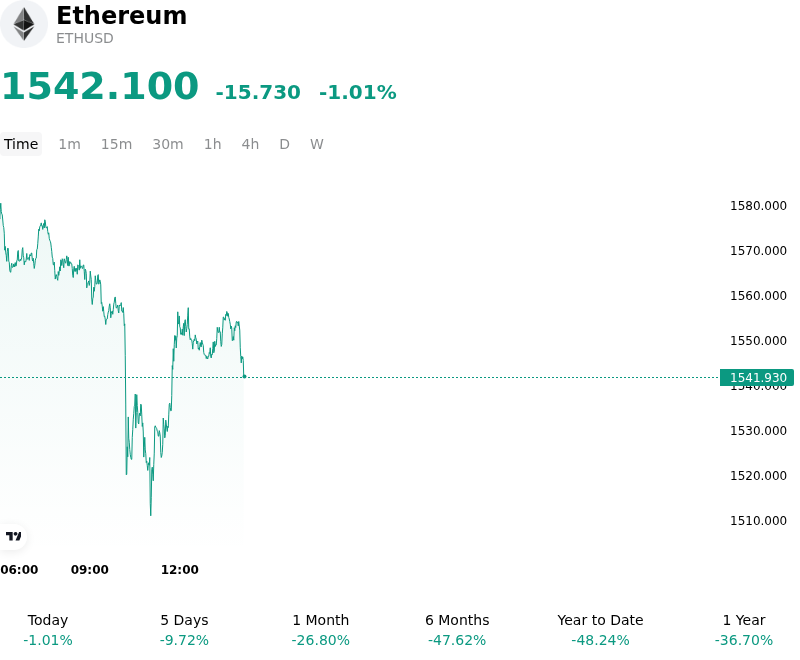The width and height of the screenshot is (800, 660).
Task: Click the ETHUSD ticker symbol
Action: click(85, 38)
